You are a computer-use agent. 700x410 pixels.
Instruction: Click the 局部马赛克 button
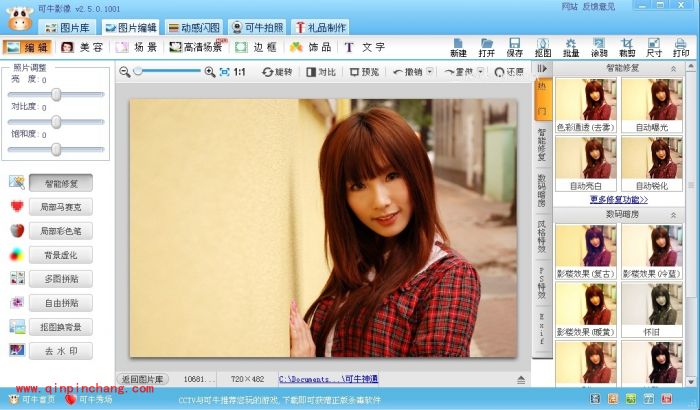60,207
